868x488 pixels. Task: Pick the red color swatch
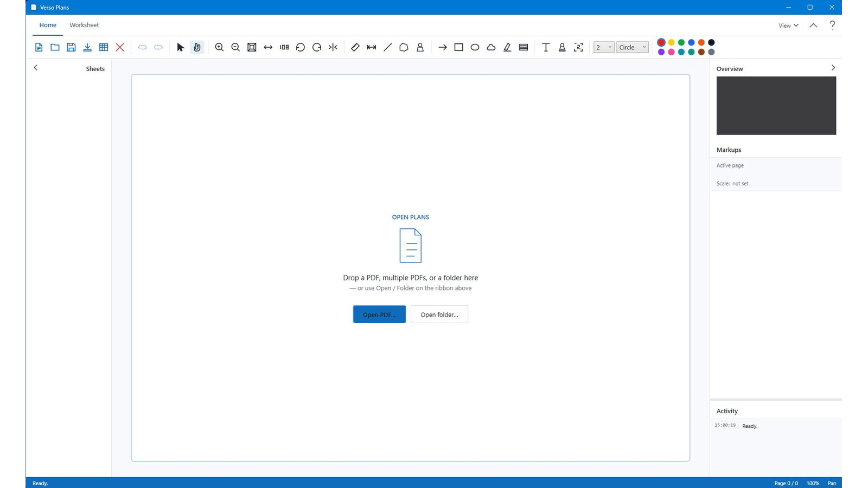pyautogui.click(x=661, y=42)
